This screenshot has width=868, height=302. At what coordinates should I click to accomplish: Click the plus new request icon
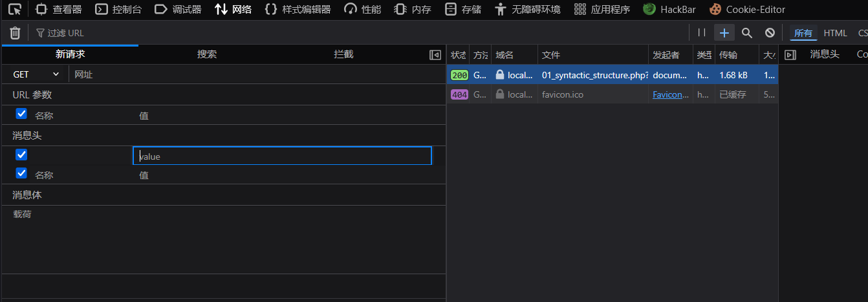[724, 32]
